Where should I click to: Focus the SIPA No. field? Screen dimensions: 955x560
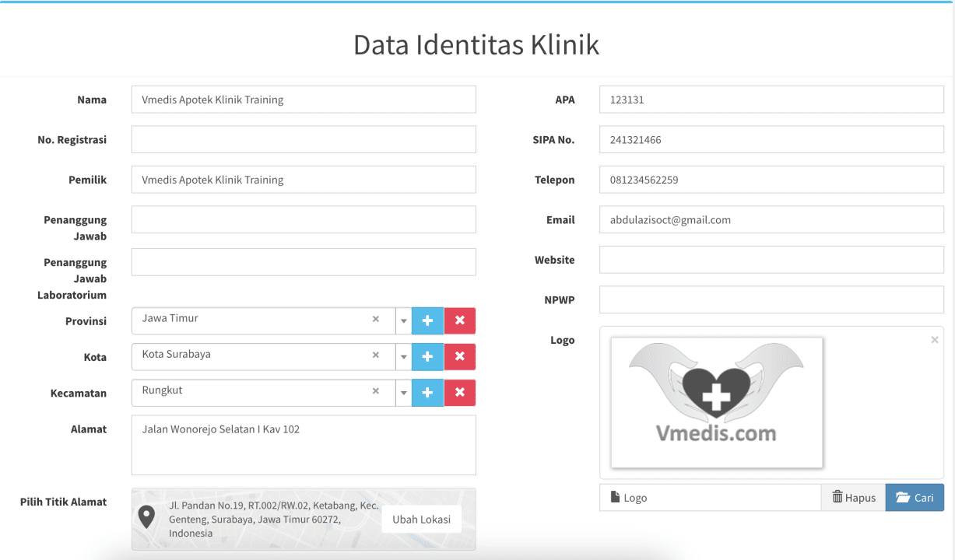771,140
